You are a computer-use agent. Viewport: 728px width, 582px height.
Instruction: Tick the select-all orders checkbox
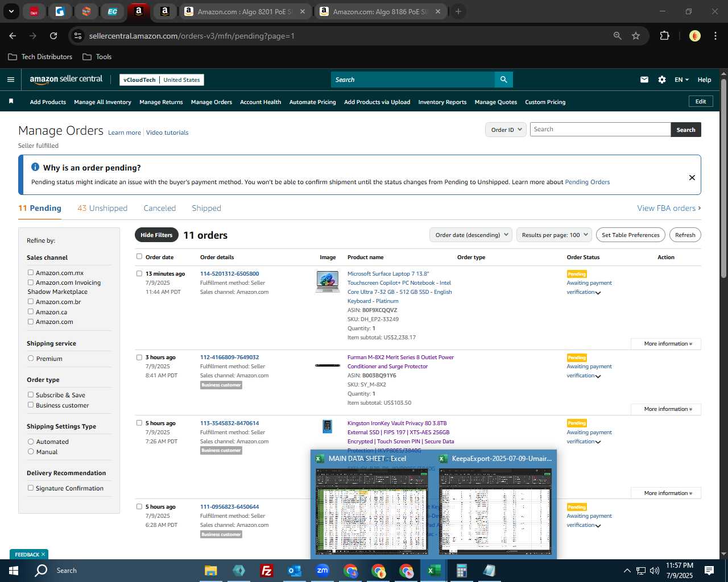click(x=139, y=257)
